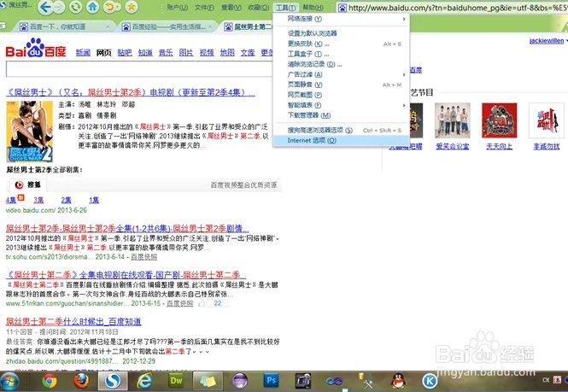Screen dimensions: 568x392
Task: Open episode 1集 link
Action: (x=94, y=200)
